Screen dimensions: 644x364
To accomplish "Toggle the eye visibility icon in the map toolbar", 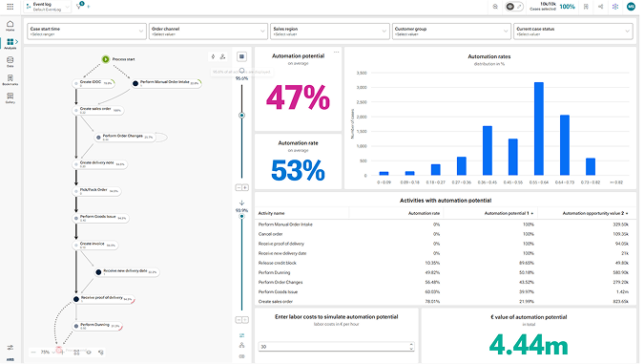I will (x=89, y=353).
